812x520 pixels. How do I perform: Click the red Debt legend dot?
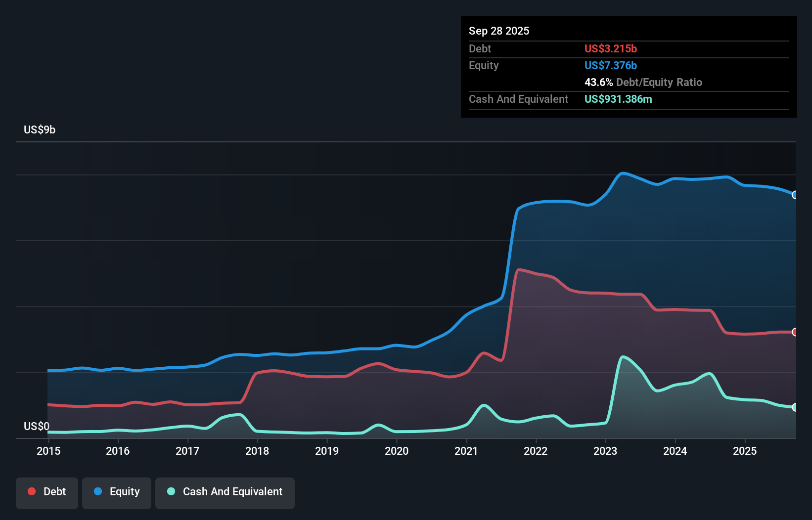(31, 492)
